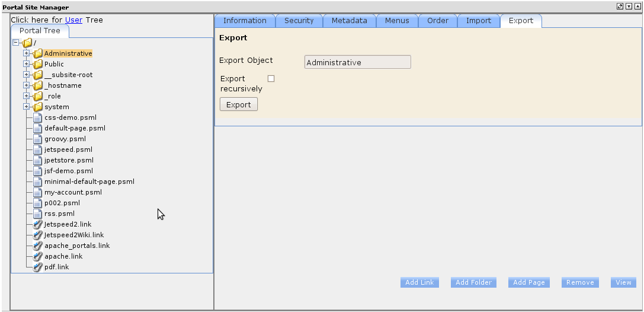Click the Administrative folder icon

[x=38, y=53]
